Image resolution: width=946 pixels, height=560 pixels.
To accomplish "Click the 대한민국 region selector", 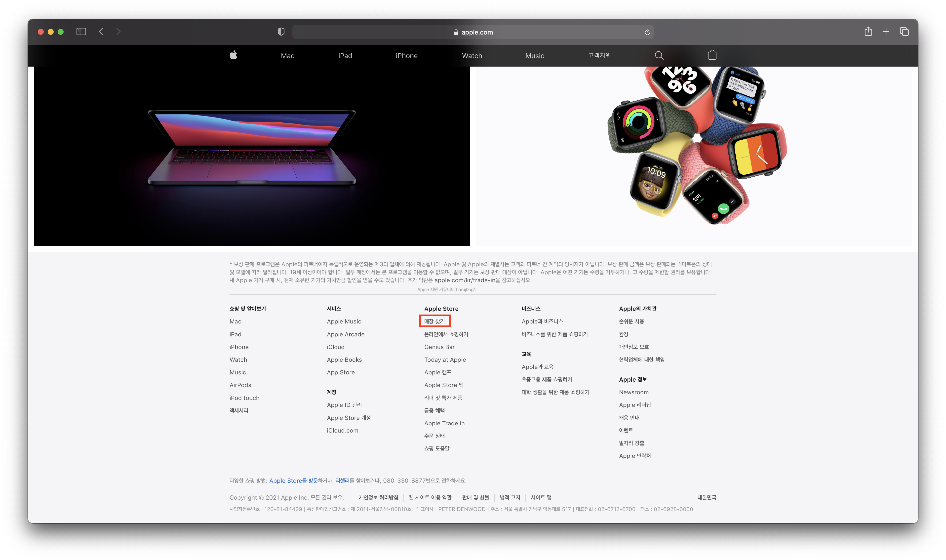I will (x=706, y=497).
